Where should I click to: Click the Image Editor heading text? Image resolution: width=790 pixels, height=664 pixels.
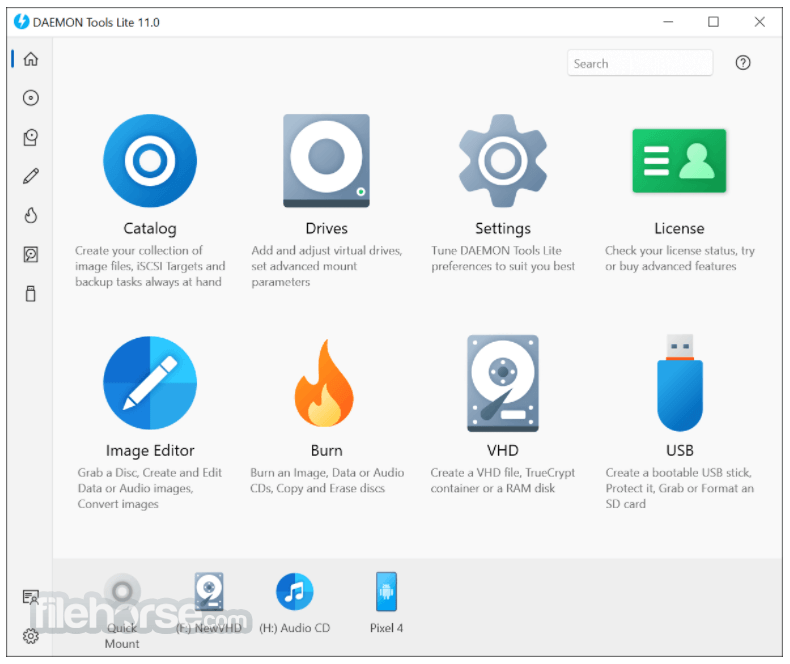[150, 450]
